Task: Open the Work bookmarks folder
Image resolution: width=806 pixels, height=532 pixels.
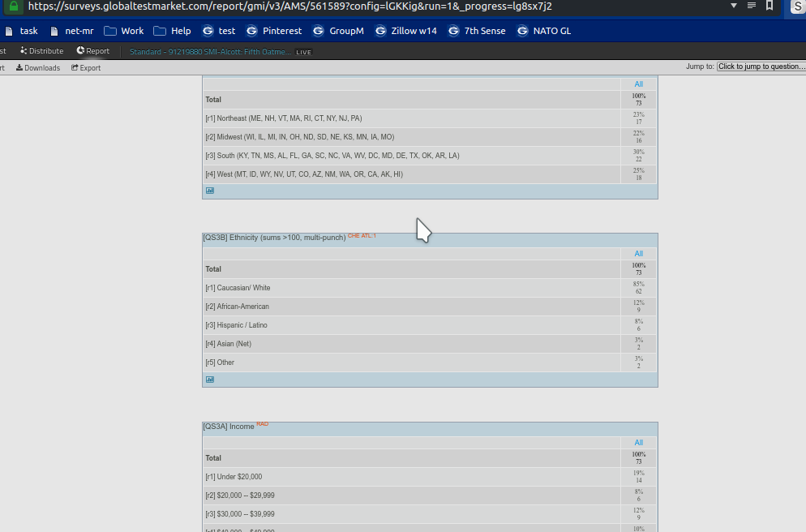Action: click(x=124, y=31)
